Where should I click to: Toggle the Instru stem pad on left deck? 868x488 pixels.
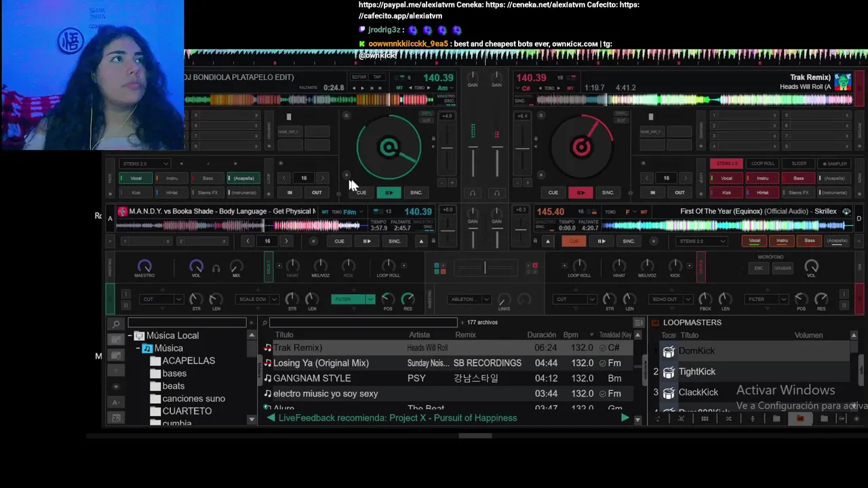click(172, 178)
